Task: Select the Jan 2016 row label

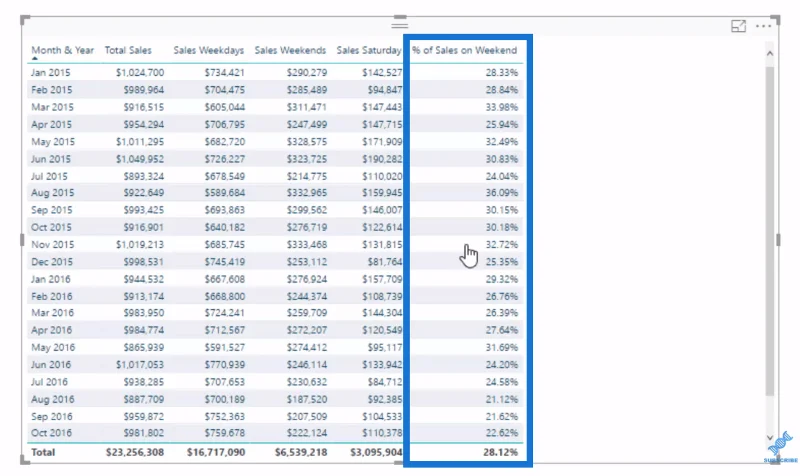Action: click(x=51, y=280)
